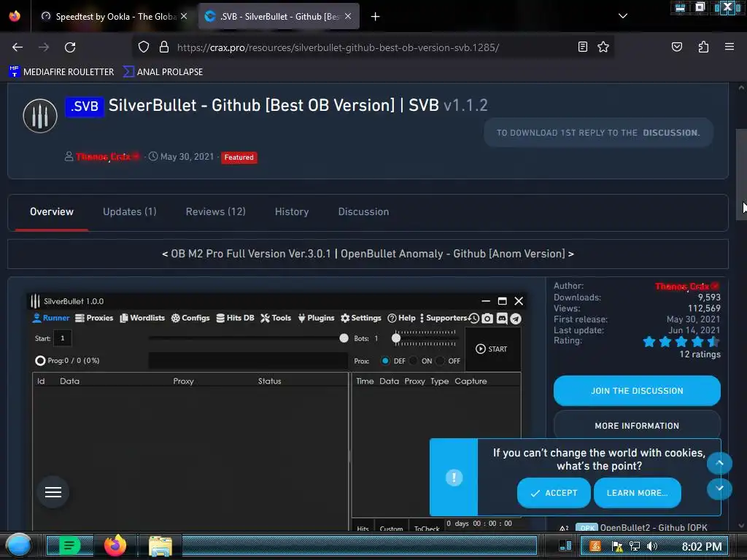Reload the page with the refresh icon
The width and height of the screenshot is (747, 560).
(70, 47)
